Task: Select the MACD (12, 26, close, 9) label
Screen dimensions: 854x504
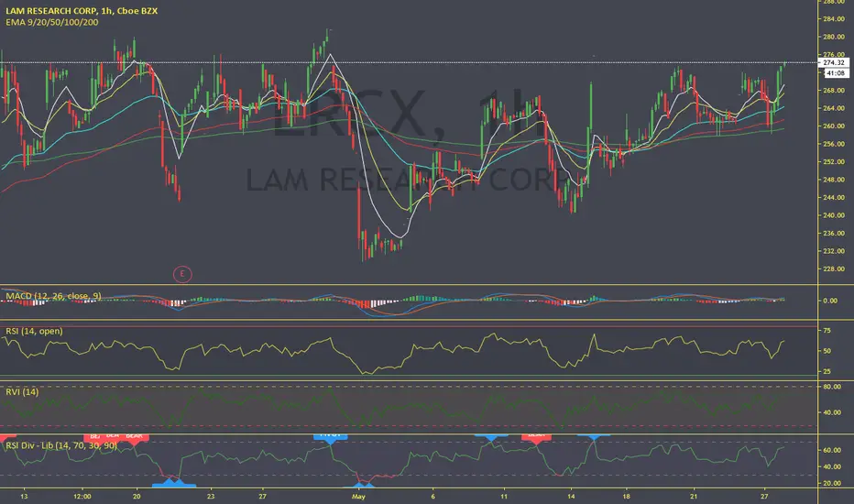Action: [53, 296]
